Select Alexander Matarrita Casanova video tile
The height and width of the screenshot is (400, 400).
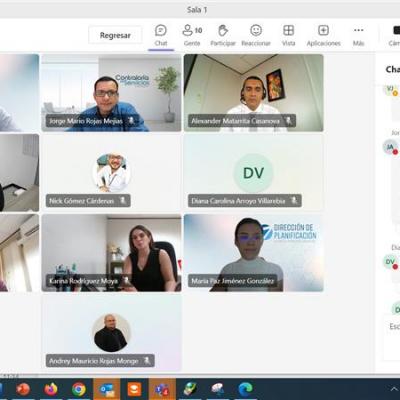(253, 93)
